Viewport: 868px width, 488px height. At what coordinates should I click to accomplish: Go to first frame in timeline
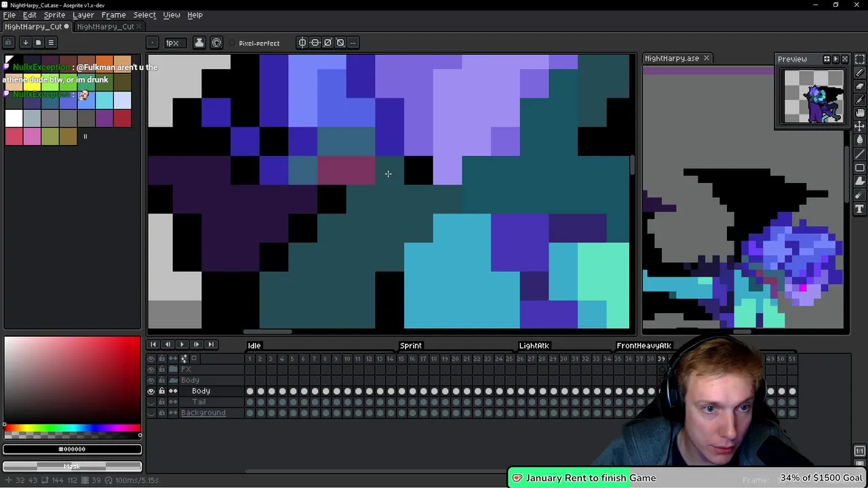153,345
